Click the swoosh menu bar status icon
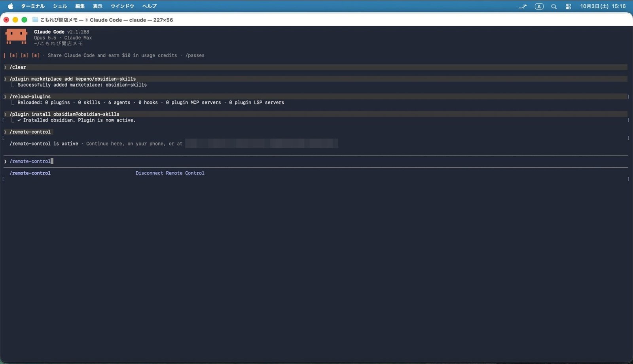633x364 pixels. tap(523, 6)
